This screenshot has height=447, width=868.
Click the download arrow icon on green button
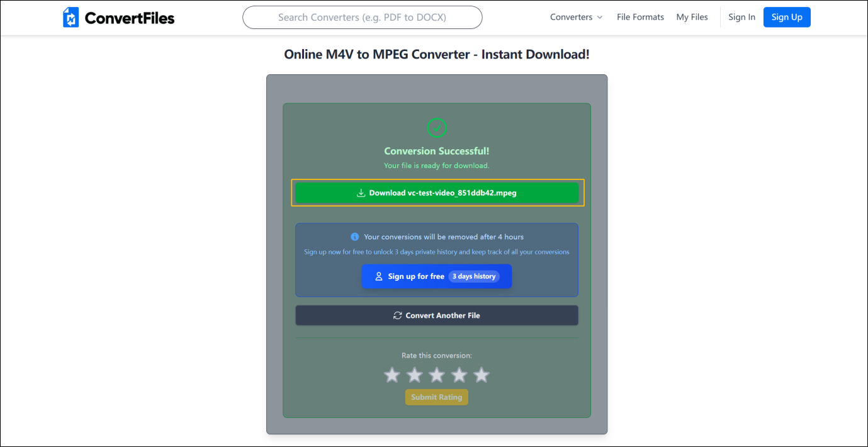361,192
